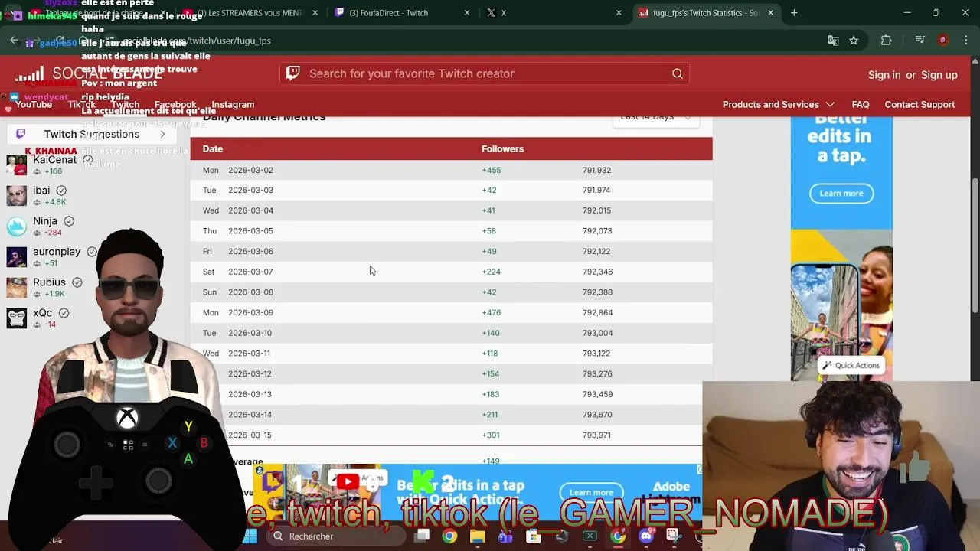Click the Twitch logo icon in search bar
Screen dimensions: 980x551
293,73
